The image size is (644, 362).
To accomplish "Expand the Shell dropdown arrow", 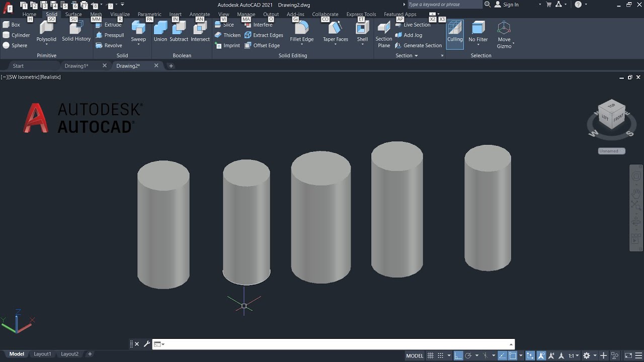I will [x=362, y=44].
